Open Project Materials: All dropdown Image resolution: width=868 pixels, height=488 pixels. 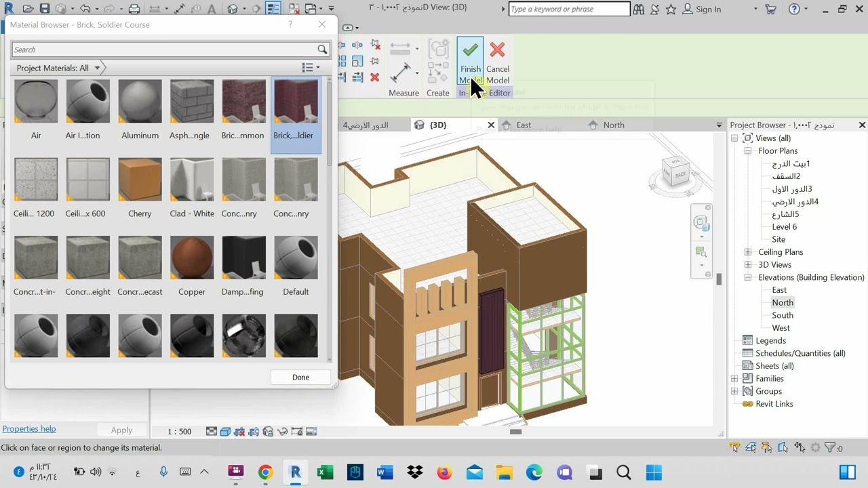pyautogui.click(x=58, y=68)
